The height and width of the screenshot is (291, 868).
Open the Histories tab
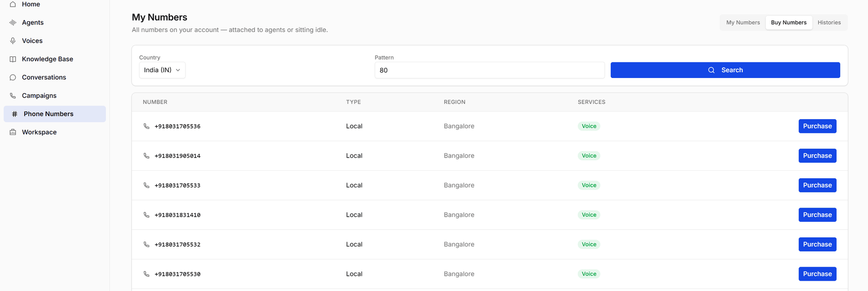pyautogui.click(x=829, y=23)
